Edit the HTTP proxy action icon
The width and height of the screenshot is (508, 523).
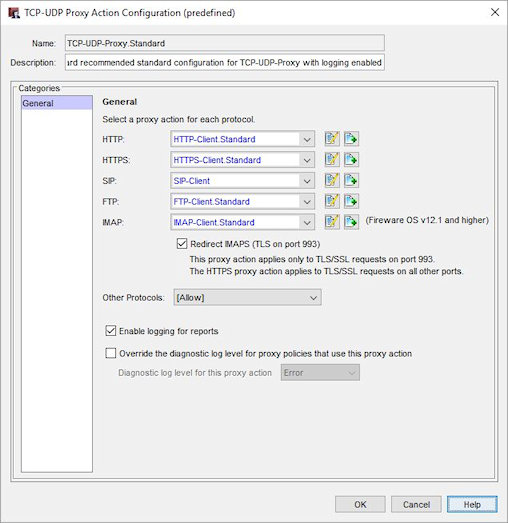click(x=332, y=139)
